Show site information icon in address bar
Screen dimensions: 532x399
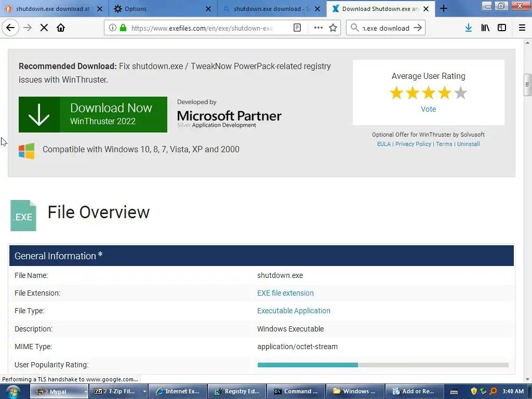click(113, 28)
